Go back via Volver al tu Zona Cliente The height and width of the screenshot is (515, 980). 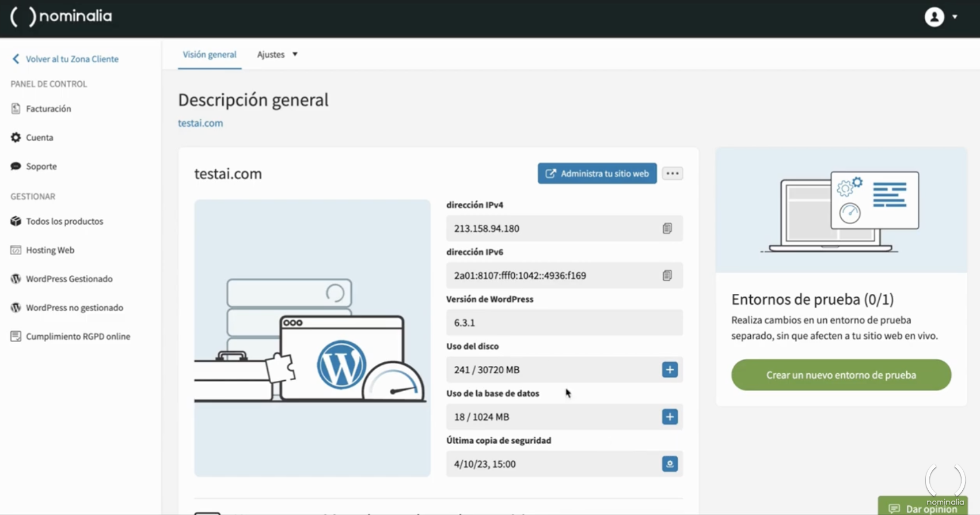71,59
